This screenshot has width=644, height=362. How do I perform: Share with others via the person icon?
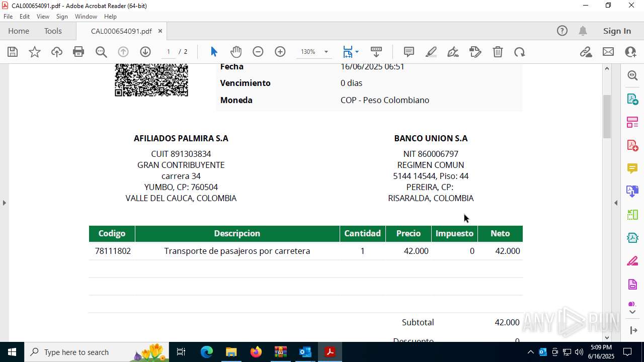click(x=630, y=52)
